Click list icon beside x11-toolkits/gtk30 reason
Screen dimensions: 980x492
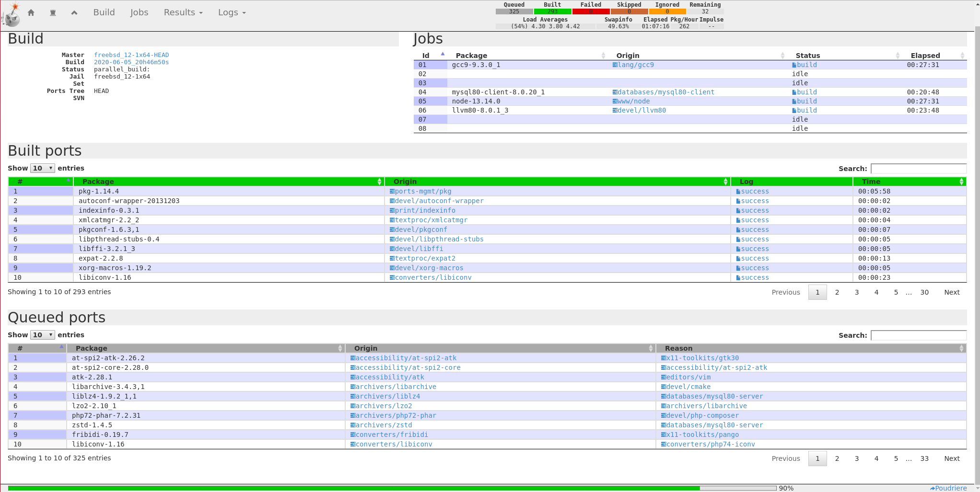[664, 358]
